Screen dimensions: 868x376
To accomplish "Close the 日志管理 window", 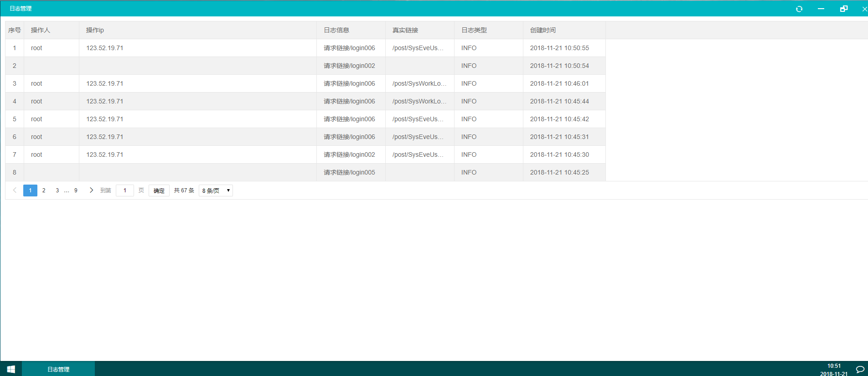I will tap(864, 9).
